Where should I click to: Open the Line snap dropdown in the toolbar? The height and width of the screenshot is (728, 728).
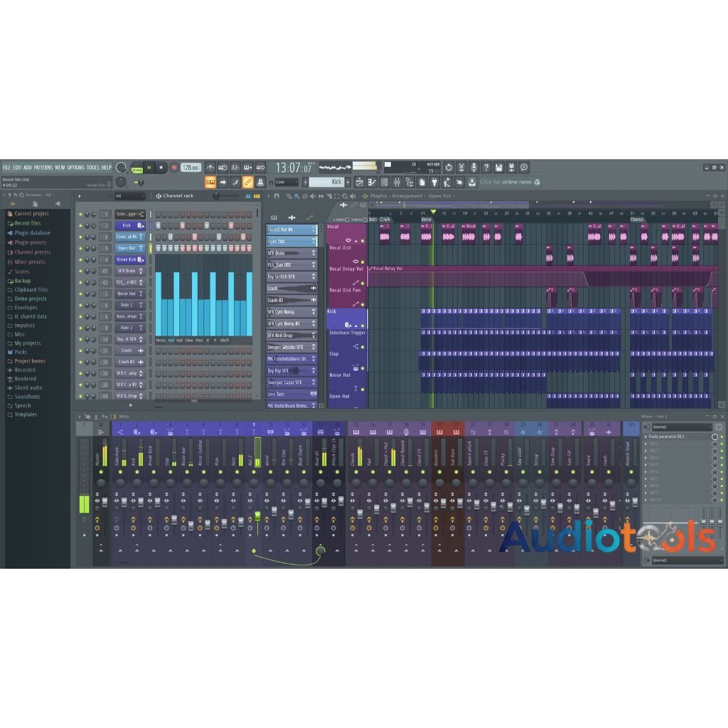[288, 182]
